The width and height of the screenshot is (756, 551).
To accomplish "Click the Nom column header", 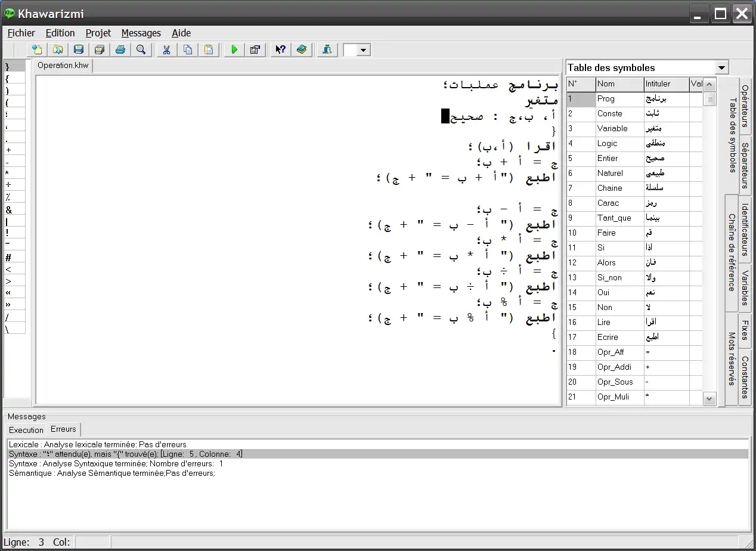I will coord(619,84).
